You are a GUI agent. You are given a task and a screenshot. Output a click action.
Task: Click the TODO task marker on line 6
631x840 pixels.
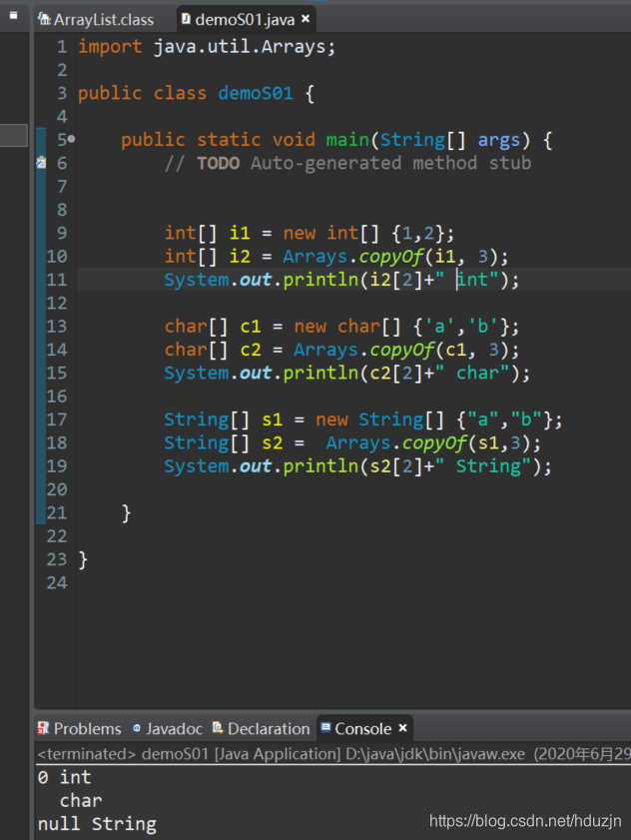[41, 162]
